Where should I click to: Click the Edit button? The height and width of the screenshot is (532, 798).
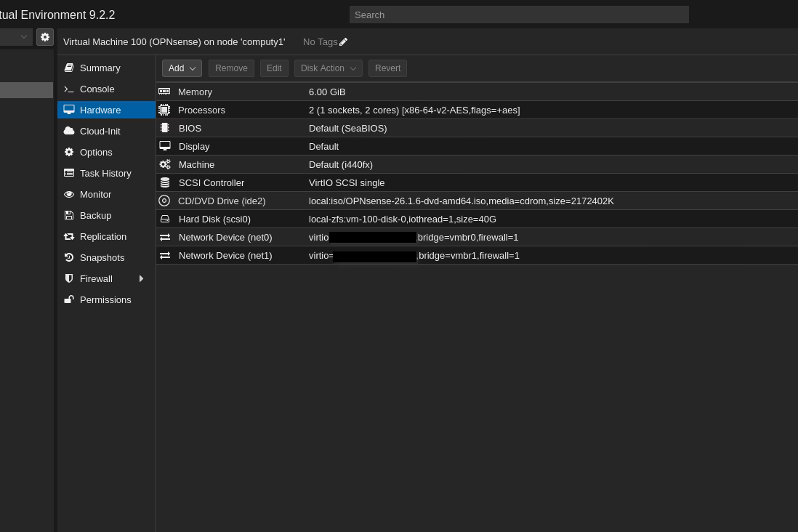(x=274, y=68)
